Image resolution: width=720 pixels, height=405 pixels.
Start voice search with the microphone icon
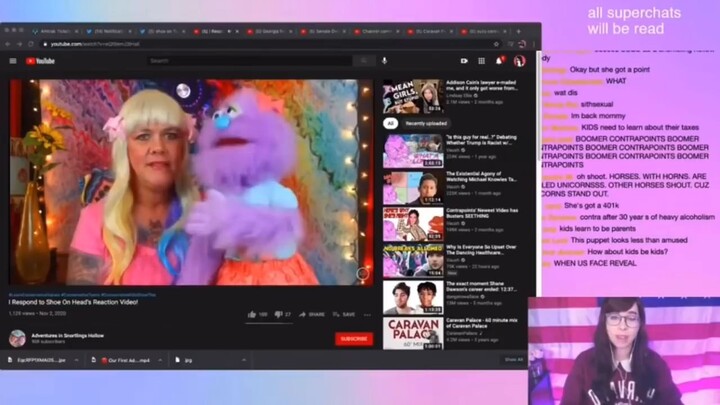pyautogui.click(x=384, y=61)
